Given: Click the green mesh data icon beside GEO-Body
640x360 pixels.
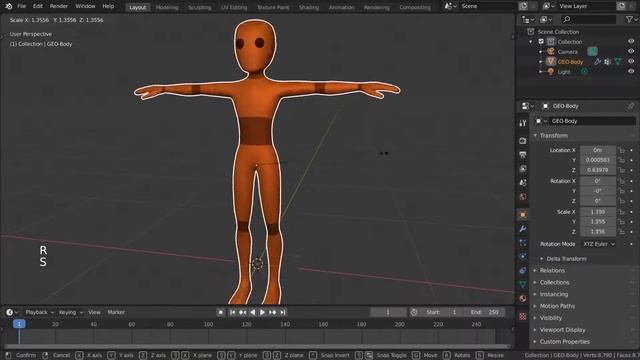Looking at the screenshot, I should [x=618, y=62].
